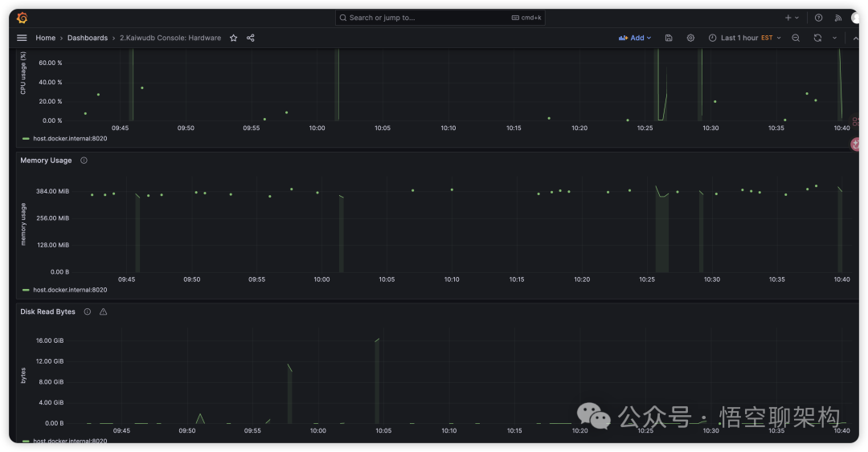Open Dashboards from the breadcrumb
The width and height of the screenshot is (868, 452).
pos(88,38)
